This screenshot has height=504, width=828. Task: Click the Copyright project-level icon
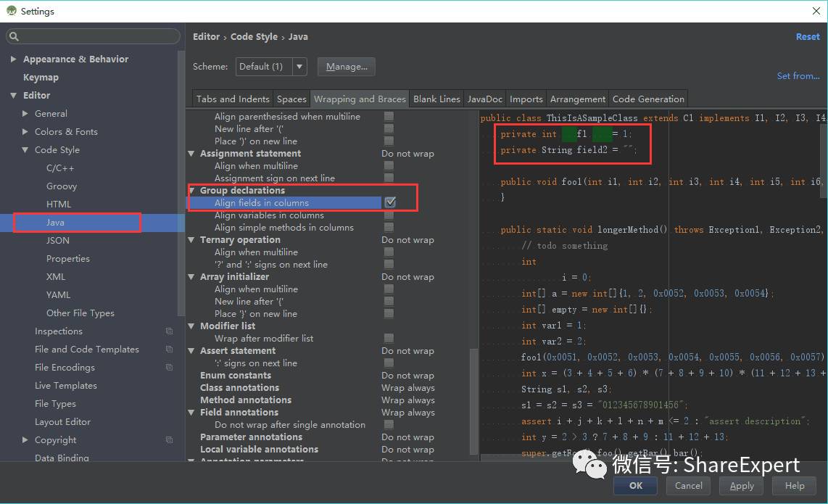tap(169, 440)
